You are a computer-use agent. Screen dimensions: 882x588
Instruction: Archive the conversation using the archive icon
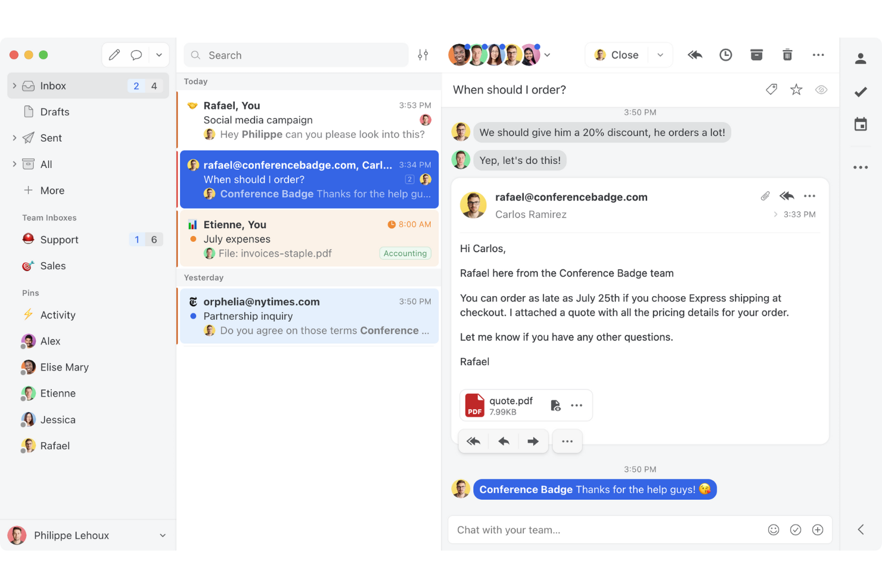coord(756,55)
